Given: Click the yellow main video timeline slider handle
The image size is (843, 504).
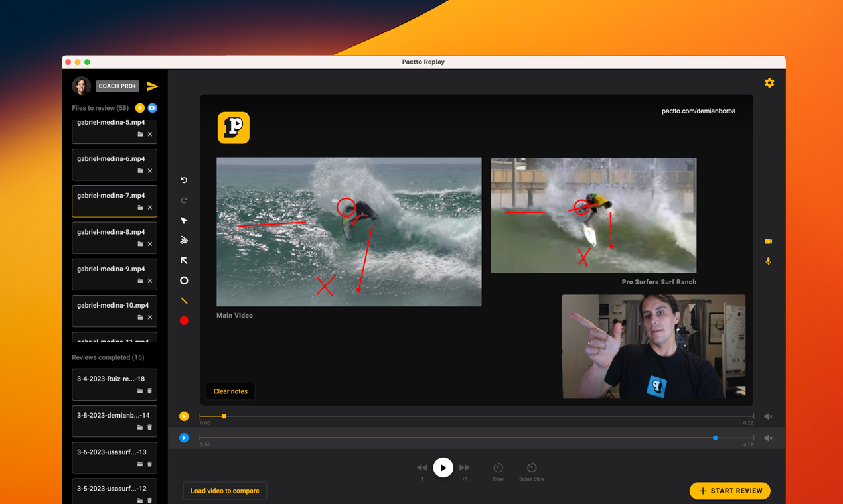Looking at the screenshot, I should [x=224, y=416].
